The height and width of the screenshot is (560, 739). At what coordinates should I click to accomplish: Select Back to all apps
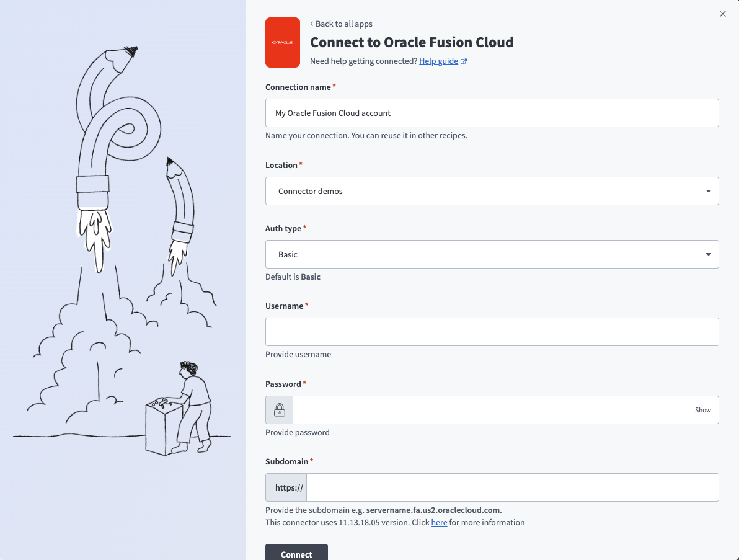tap(343, 24)
